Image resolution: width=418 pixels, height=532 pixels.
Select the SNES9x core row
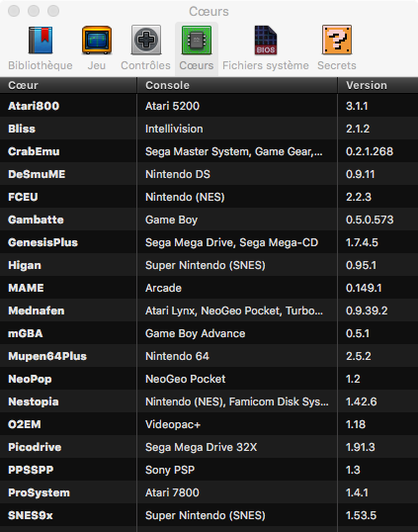[209, 515]
